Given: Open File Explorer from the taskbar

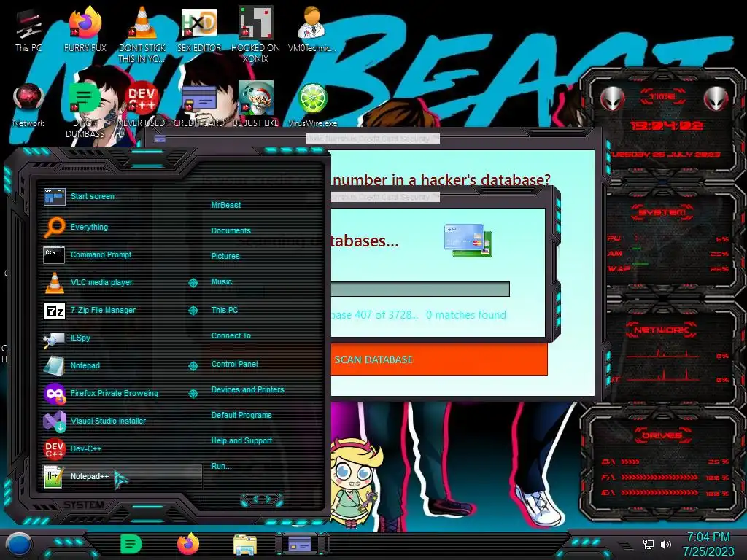Looking at the screenshot, I should click(x=245, y=545).
